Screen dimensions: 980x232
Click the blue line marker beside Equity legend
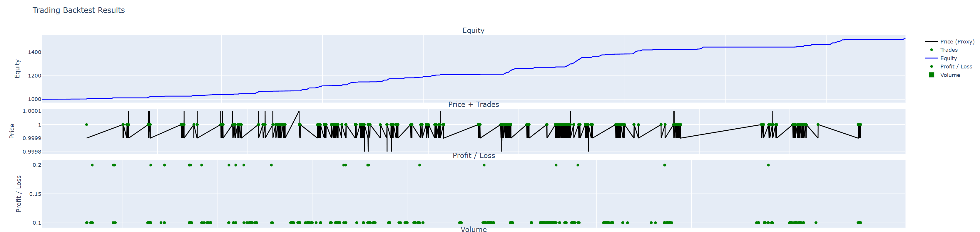coord(931,58)
